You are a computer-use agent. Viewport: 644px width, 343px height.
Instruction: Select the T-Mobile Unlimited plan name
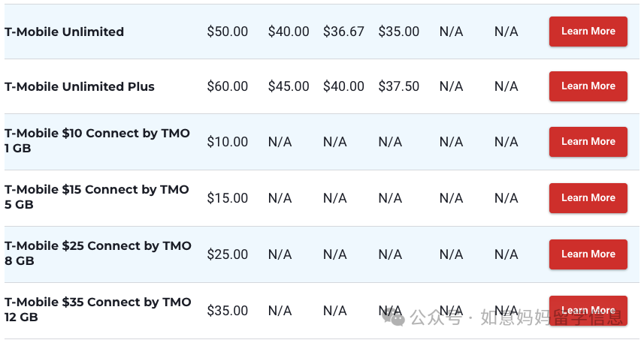click(x=64, y=32)
